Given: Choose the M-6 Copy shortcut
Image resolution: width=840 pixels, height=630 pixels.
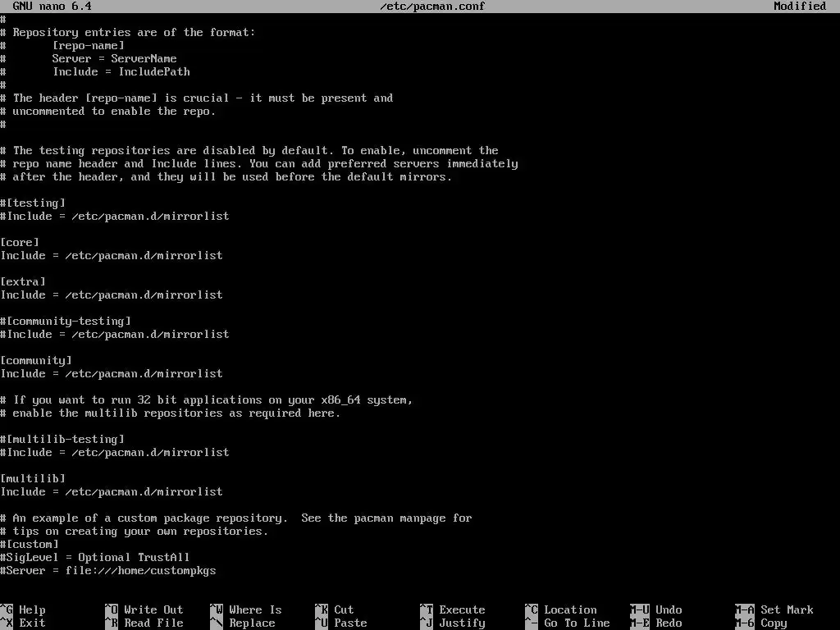Looking at the screenshot, I should [761, 623].
